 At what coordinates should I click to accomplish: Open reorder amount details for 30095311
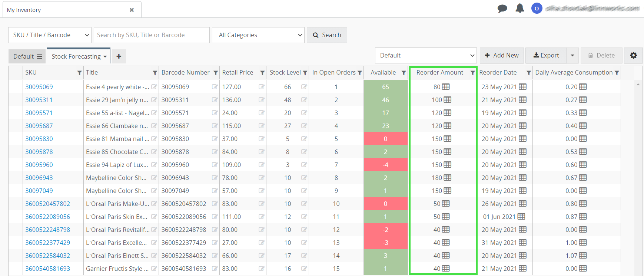[448, 100]
